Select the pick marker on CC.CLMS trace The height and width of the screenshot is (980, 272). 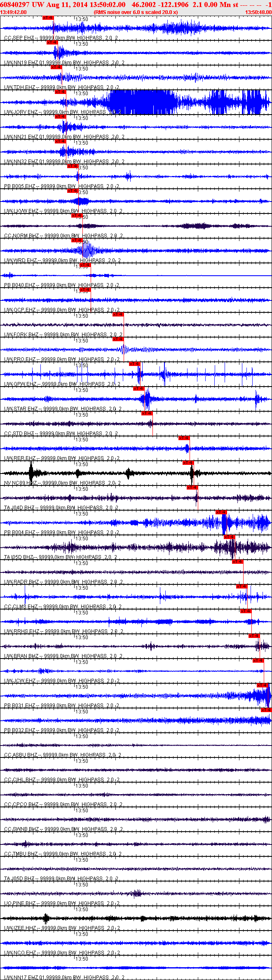(x=242, y=586)
